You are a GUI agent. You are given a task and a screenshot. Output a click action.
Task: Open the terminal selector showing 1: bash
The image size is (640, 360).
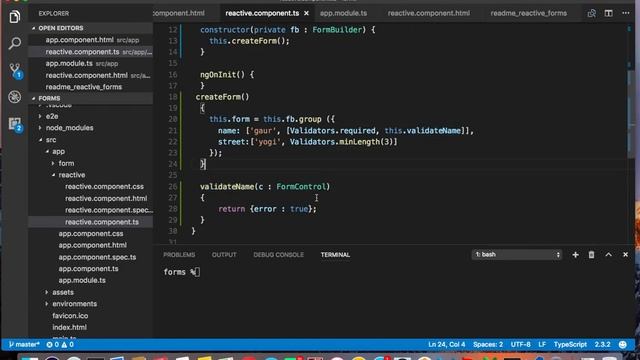[x=517, y=255]
